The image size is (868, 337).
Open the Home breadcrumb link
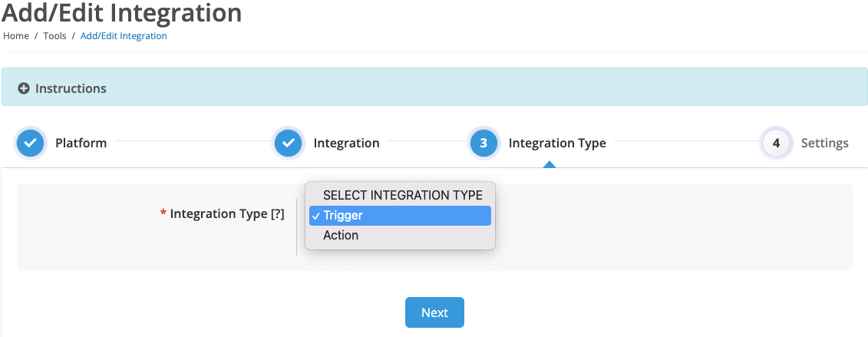[16, 36]
